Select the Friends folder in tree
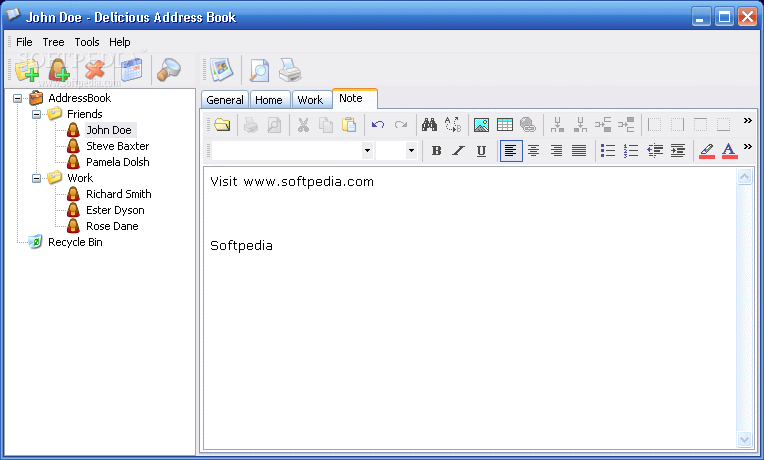The height and width of the screenshot is (460, 764). (x=84, y=114)
